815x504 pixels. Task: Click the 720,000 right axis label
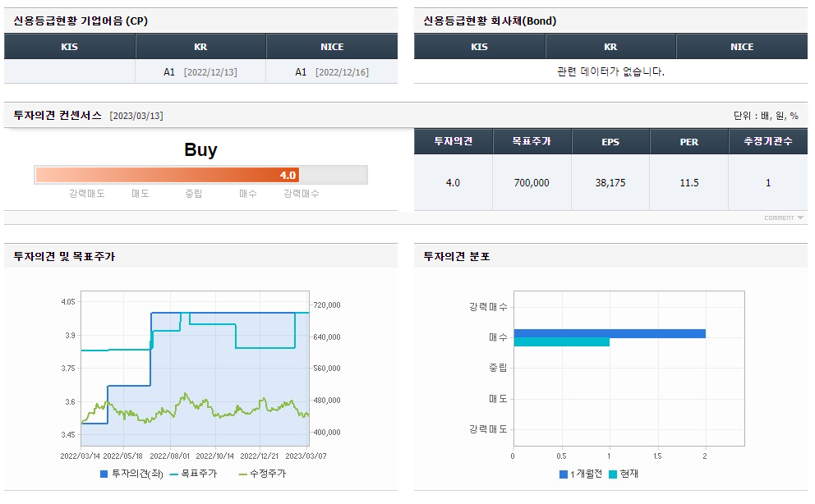(x=327, y=305)
